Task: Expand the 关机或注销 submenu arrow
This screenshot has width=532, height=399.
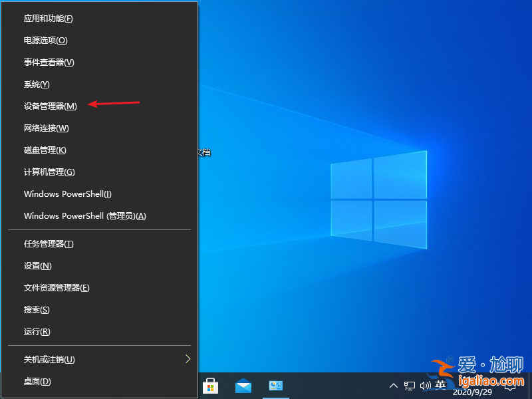Action: click(188, 359)
